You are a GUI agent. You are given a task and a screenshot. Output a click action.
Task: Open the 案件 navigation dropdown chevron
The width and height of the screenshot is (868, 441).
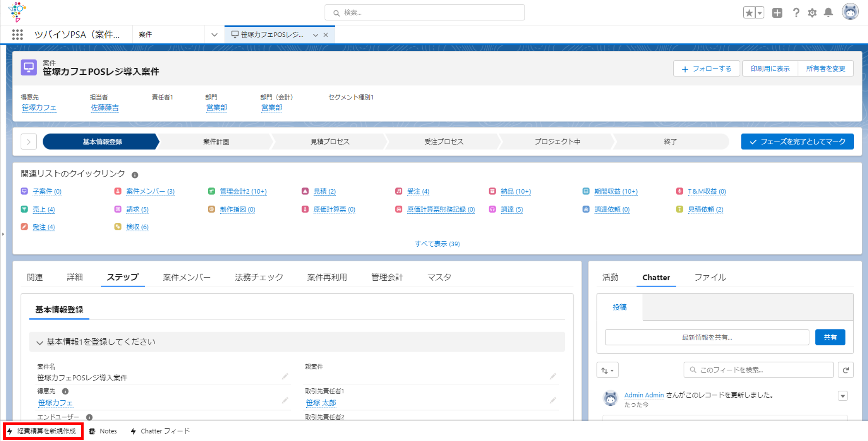click(214, 34)
